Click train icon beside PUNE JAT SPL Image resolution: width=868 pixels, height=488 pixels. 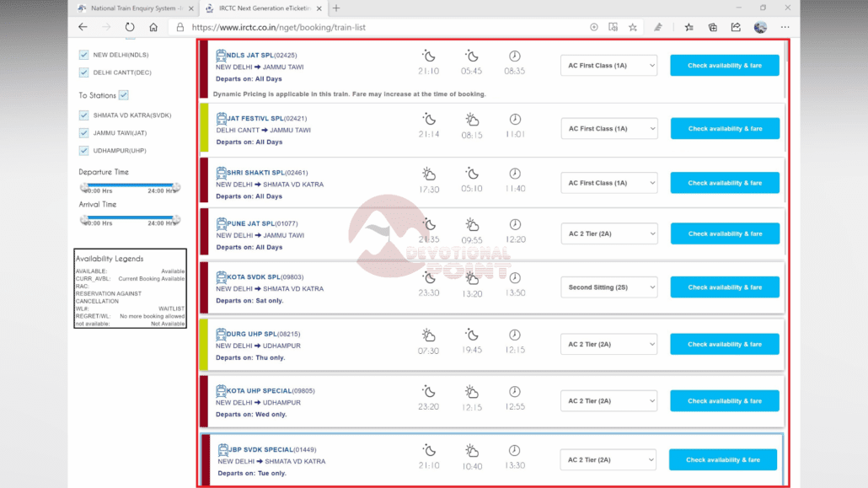[222, 223]
